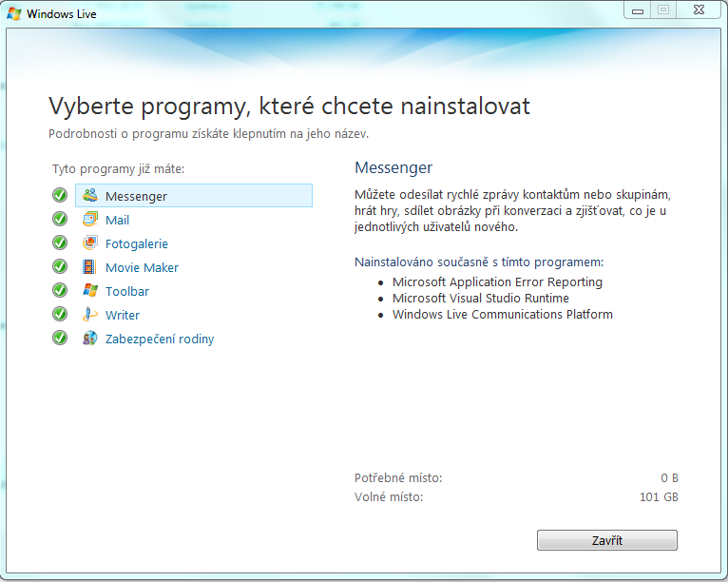Click the Movie Maker filmstrip icon
728x582 pixels.
coord(89,266)
